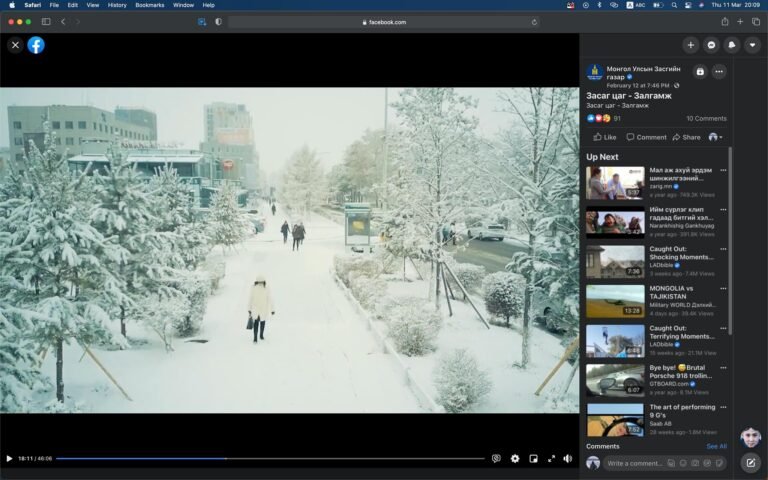Open the video settings gear icon
The image size is (768, 480).
515,458
